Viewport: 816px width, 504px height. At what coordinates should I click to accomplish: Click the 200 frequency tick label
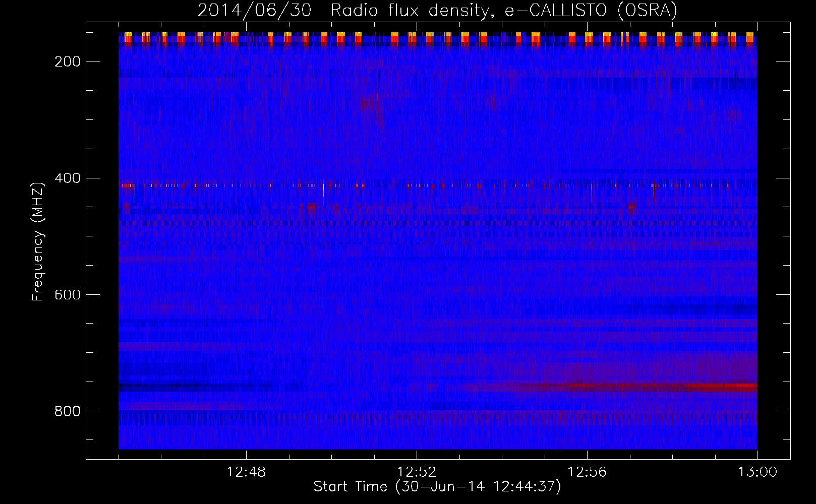[68, 61]
